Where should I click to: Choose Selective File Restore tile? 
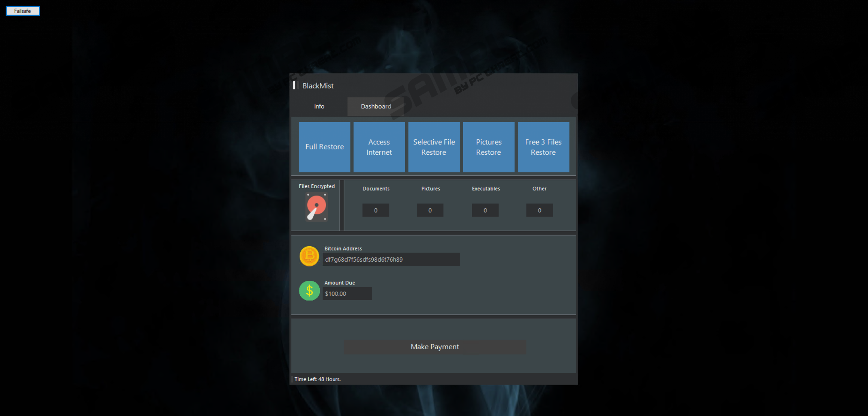(x=434, y=147)
